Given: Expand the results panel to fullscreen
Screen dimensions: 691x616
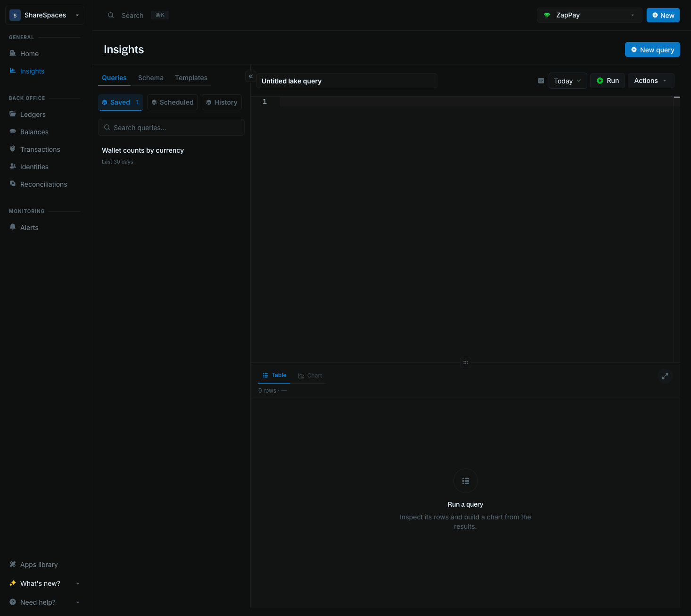Looking at the screenshot, I should click(665, 376).
